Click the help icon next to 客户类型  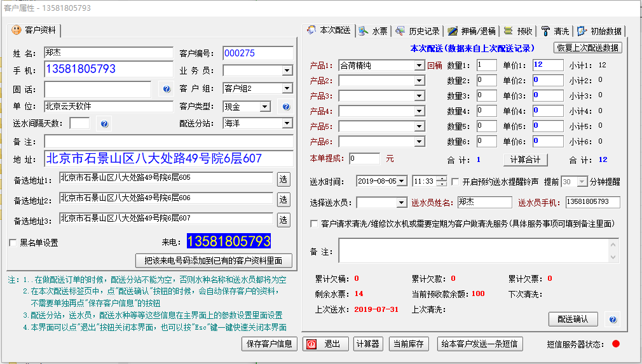pyautogui.click(x=286, y=107)
